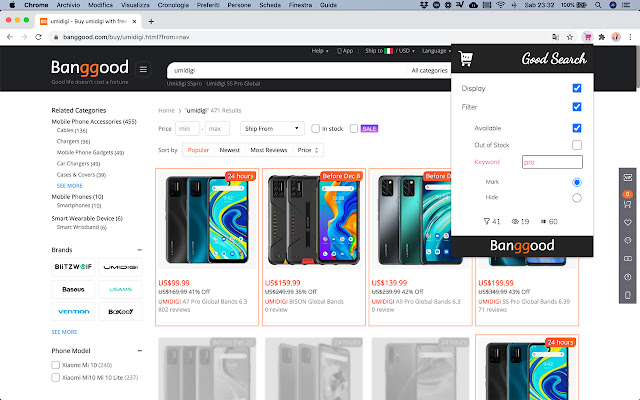Viewport: 640px width, 400px height.
Task: Click SEE MORE under Brands
Action: click(x=64, y=332)
